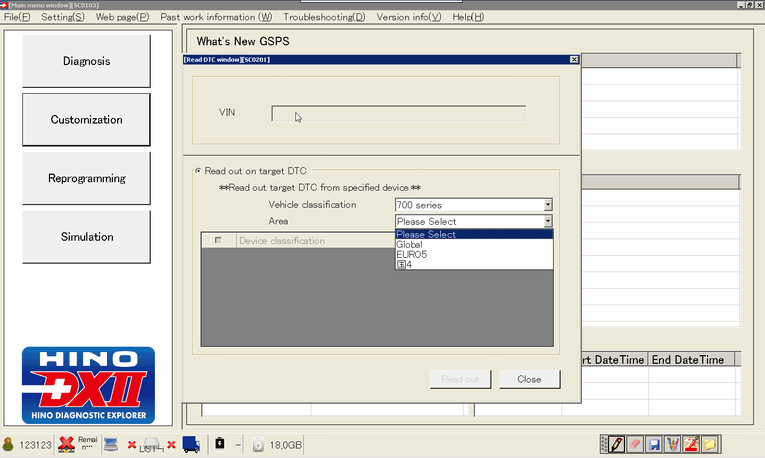The image size is (765, 458).
Task: Click the blue truck status icon
Action: pos(191,444)
